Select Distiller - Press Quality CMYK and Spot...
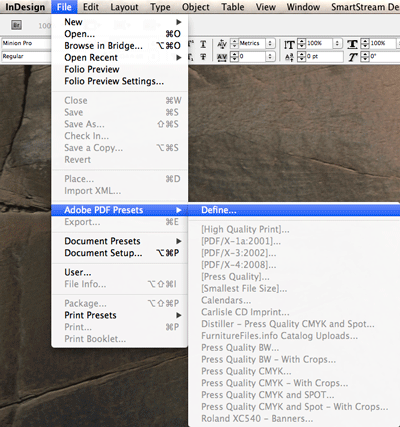The image size is (400, 427). click(x=294, y=324)
